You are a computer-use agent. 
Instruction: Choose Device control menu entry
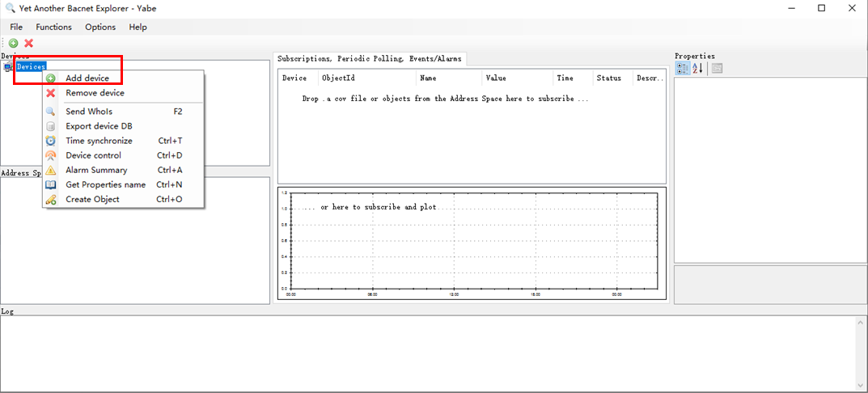click(x=124, y=155)
